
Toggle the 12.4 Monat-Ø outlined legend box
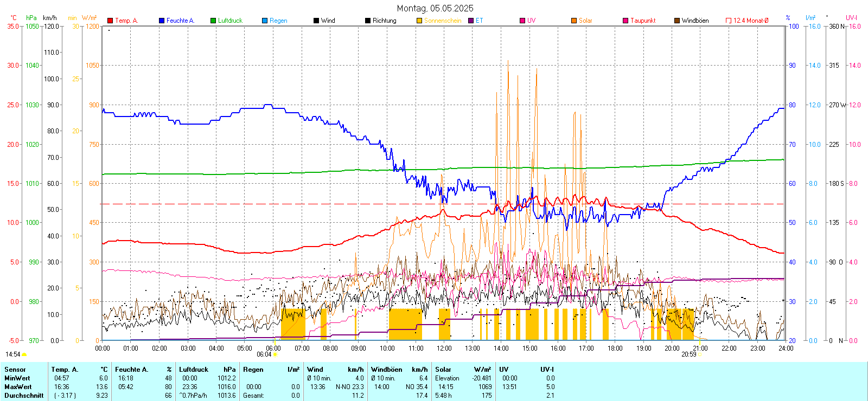[x=729, y=21]
